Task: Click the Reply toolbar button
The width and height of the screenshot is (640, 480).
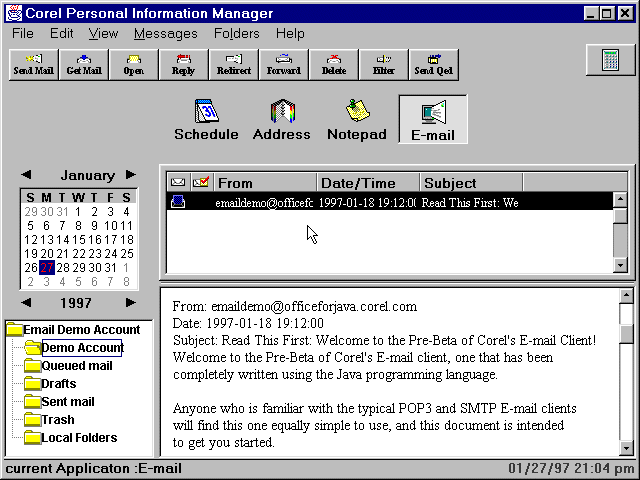Action: click(183, 64)
